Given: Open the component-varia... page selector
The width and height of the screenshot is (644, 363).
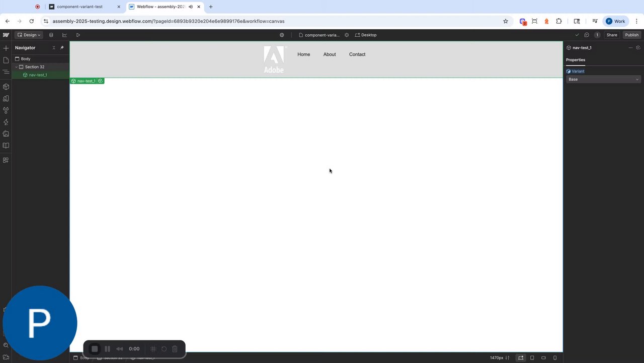Looking at the screenshot, I should (319, 35).
